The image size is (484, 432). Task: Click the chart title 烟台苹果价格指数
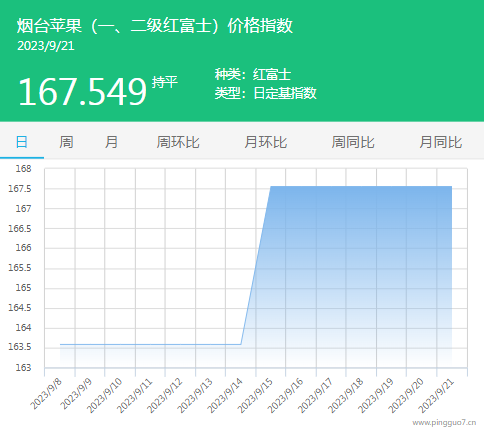[x=155, y=26]
